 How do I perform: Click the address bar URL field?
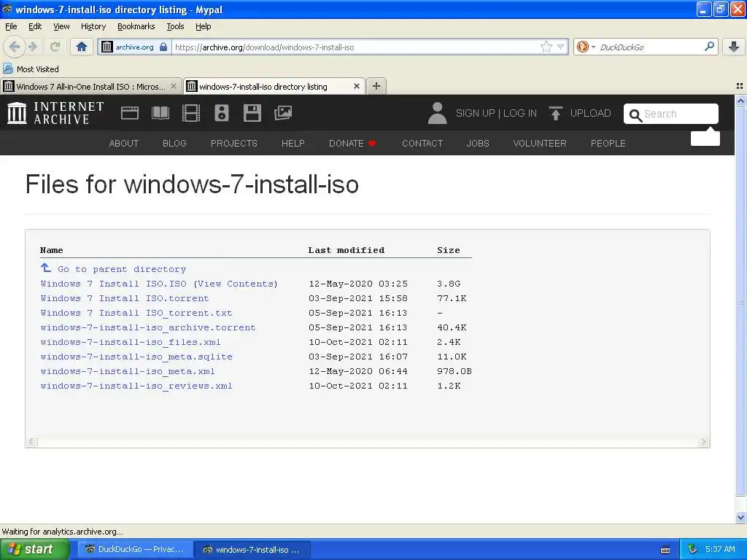click(x=355, y=47)
